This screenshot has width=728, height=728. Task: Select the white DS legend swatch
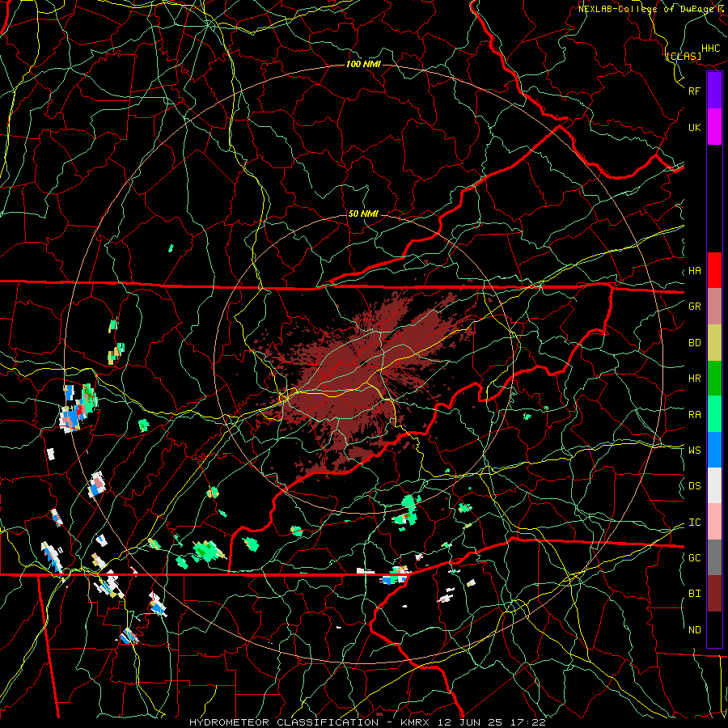click(714, 485)
